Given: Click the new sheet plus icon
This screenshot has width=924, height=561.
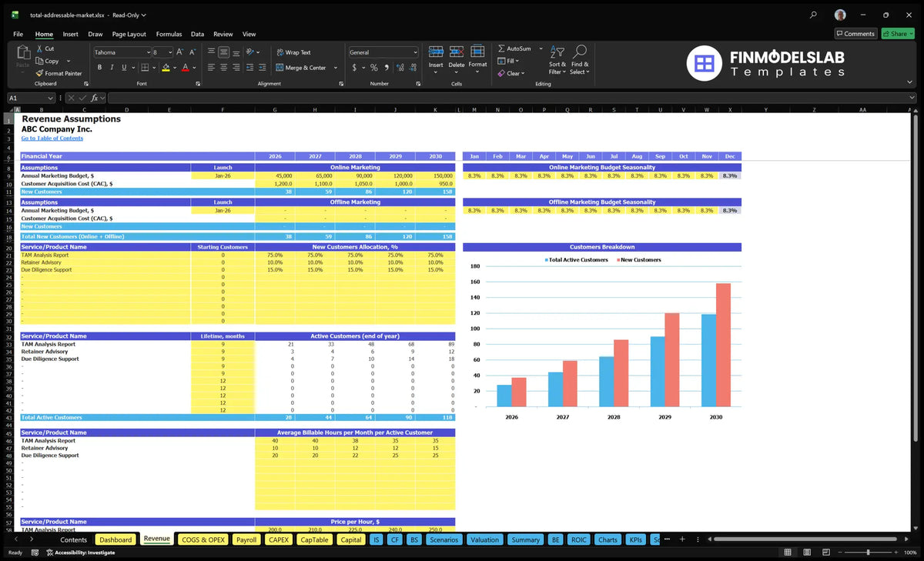Looking at the screenshot, I should click(681, 539).
